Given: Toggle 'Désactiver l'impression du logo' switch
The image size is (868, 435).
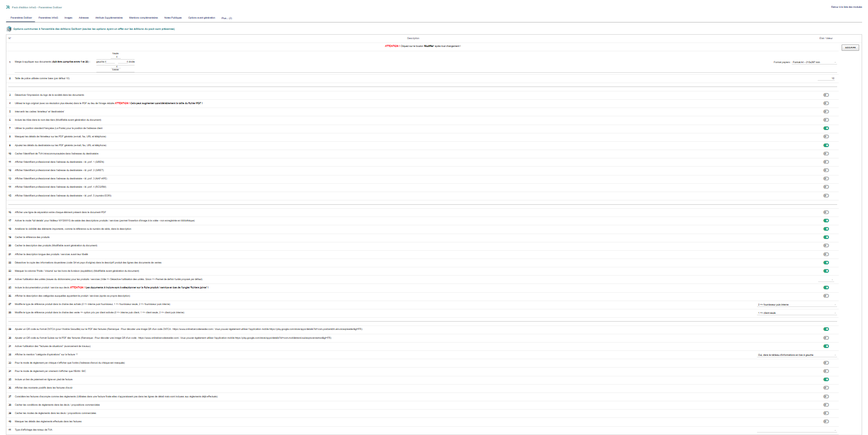Looking at the screenshot, I should pyautogui.click(x=826, y=95).
